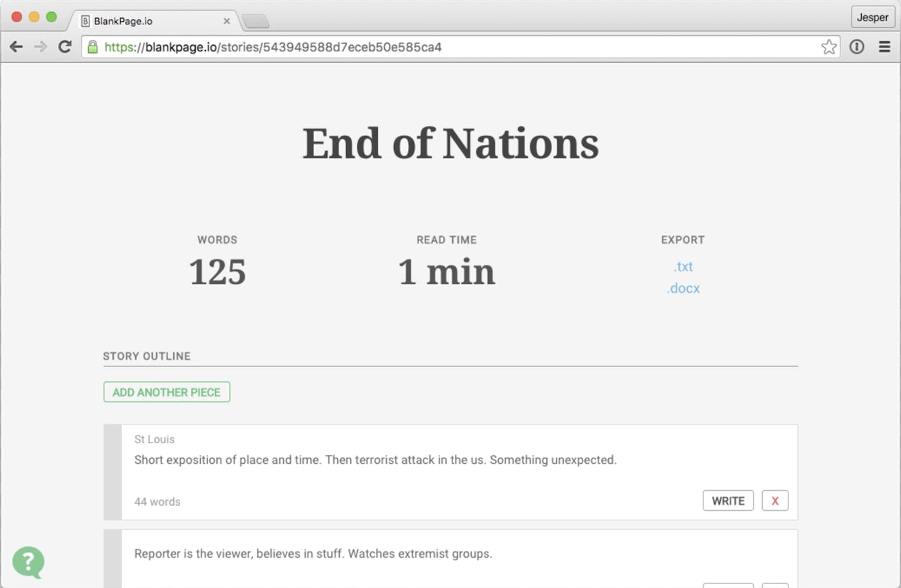Image resolution: width=901 pixels, height=588 pixels.
Task: Click the 'Reporter is the viewer' piece description
Action: click(313, 554)
